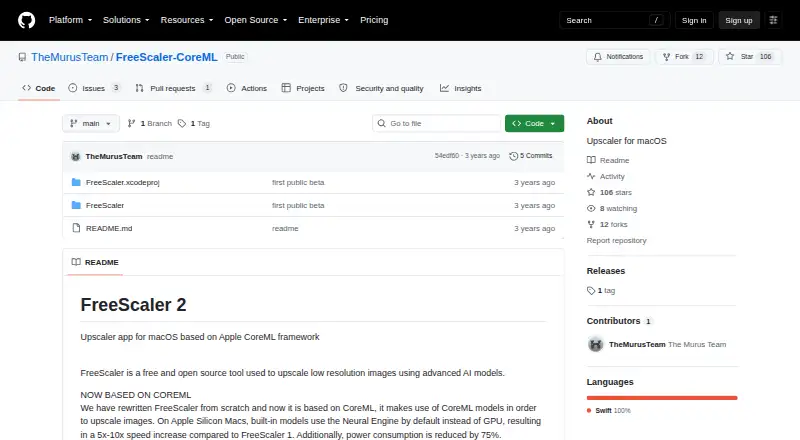Switch to the Insights tab
Image resolution: width=800 pixels, height=440 pixels.
pyautogui.click(x=461, y=88)
